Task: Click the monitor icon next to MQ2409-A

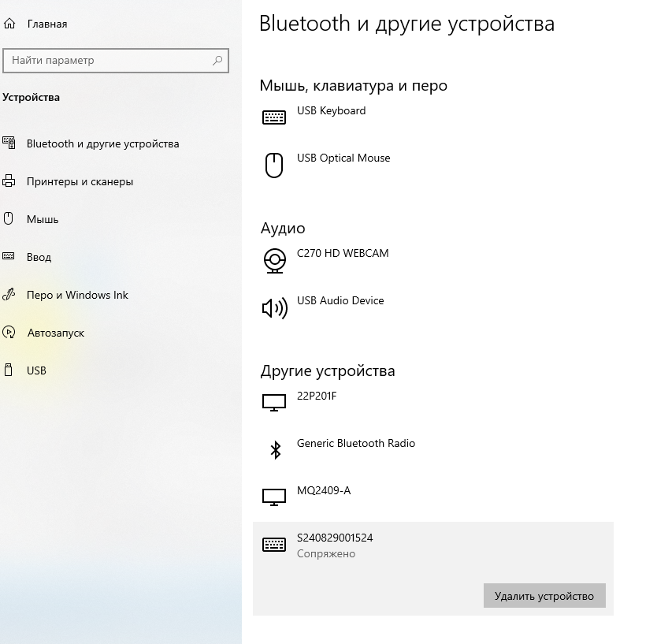Action: 274,497
